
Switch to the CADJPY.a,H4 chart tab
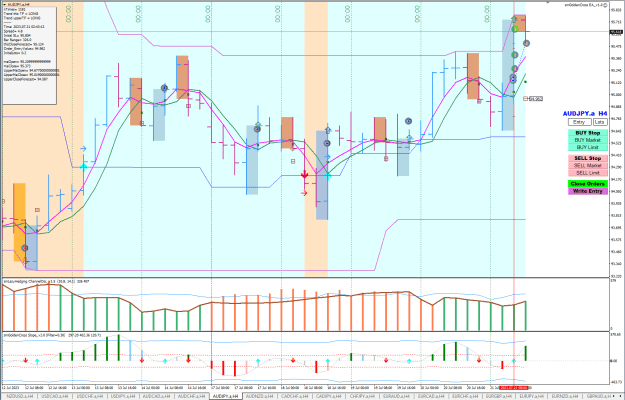point(328,396)
